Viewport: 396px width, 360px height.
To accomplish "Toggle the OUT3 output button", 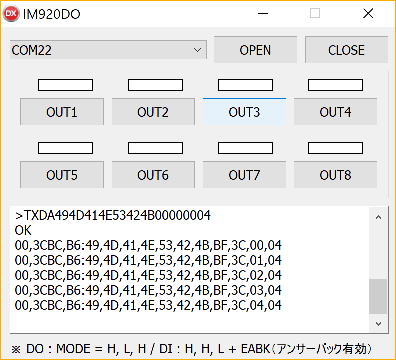I will 244,112.
